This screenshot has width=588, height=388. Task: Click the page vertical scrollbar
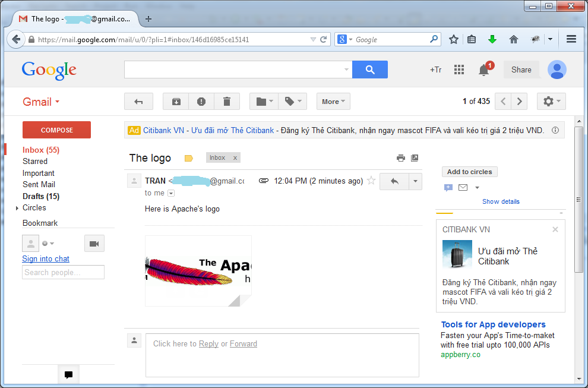579,199
